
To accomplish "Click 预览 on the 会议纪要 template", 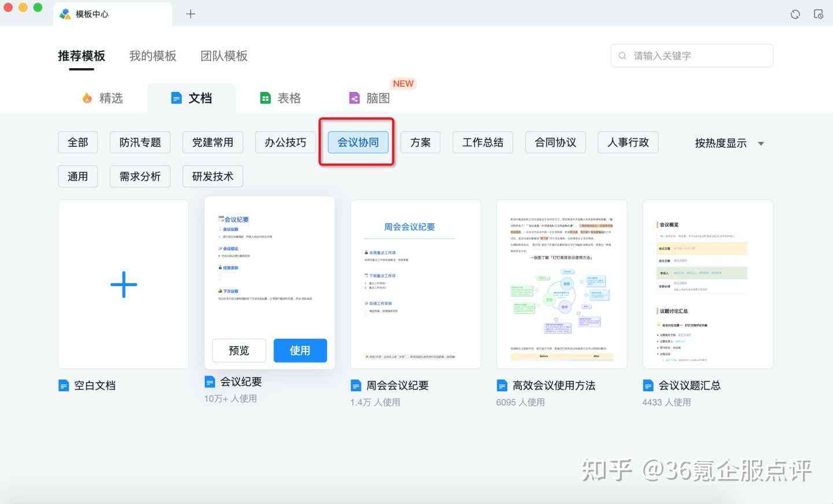I will (x=239, y=350).
